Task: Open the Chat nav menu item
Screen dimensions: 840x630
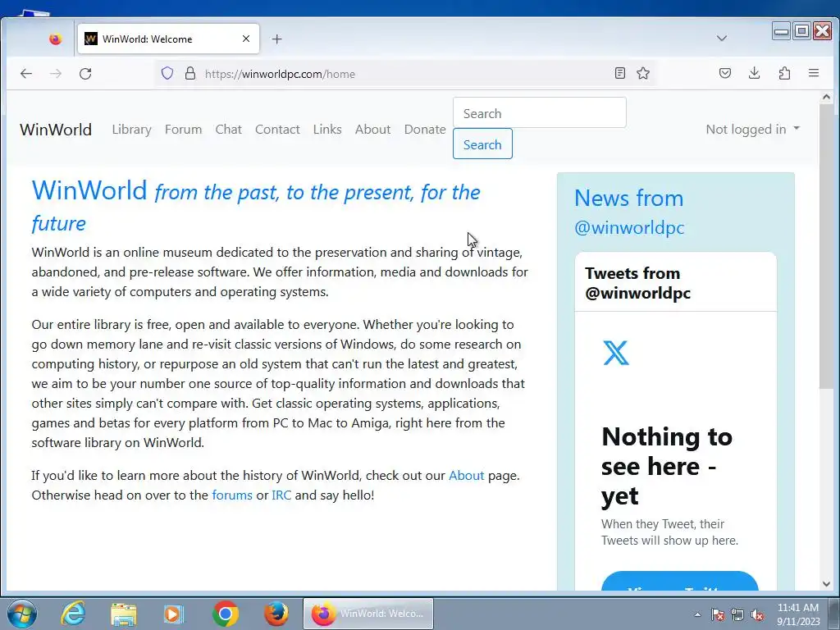Action: click(x=228, y=130)
